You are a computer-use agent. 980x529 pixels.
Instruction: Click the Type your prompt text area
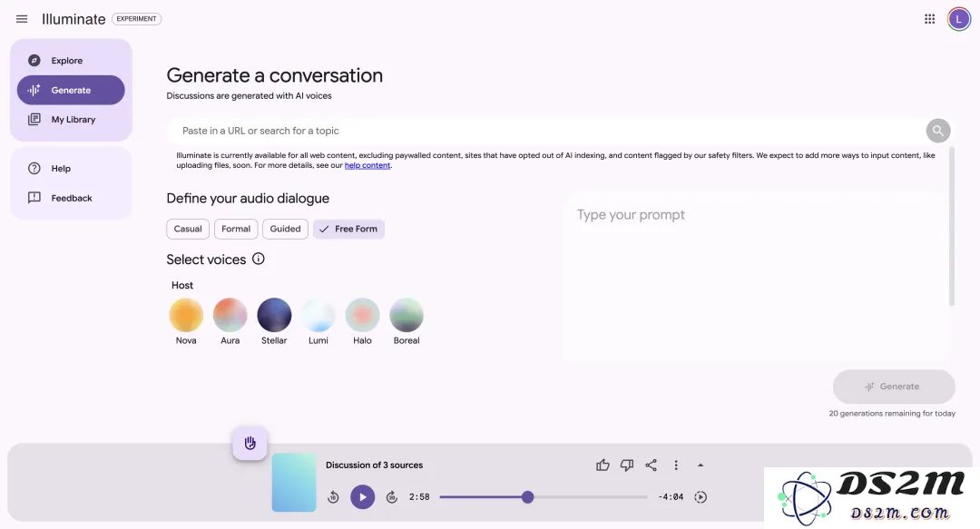pos(756,277)
